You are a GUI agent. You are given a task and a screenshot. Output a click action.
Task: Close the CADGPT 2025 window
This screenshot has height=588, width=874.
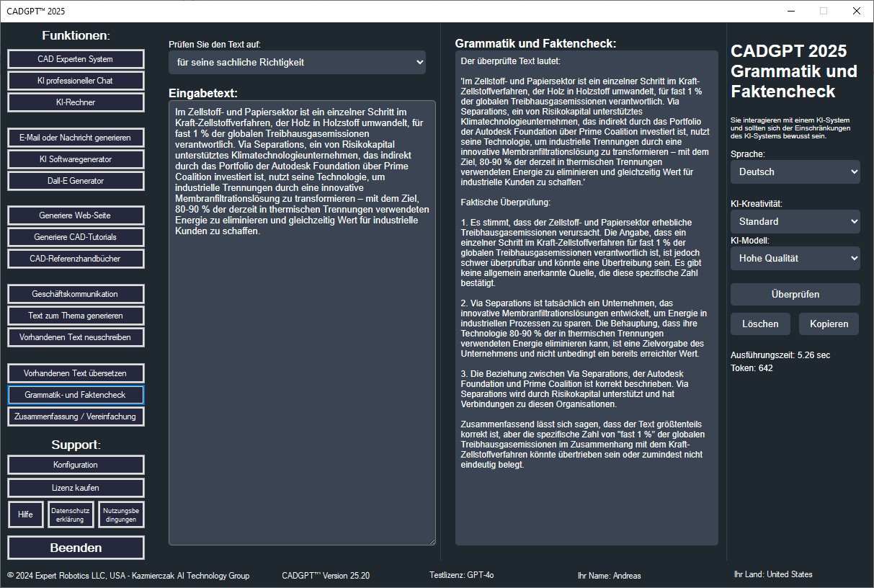pyautogui.click(x=856, y=11)
